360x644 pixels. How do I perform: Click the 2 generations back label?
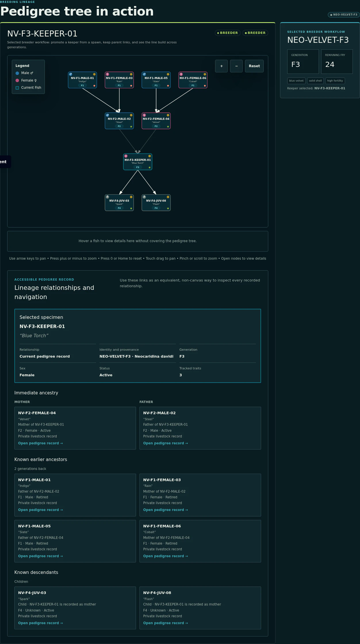[30, 469]
